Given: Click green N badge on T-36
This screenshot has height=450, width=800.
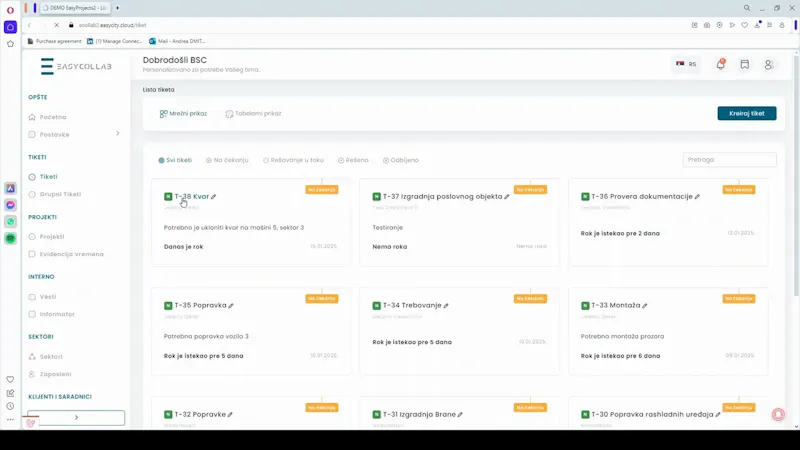Looking at the screenshot, I should point(585,196).
